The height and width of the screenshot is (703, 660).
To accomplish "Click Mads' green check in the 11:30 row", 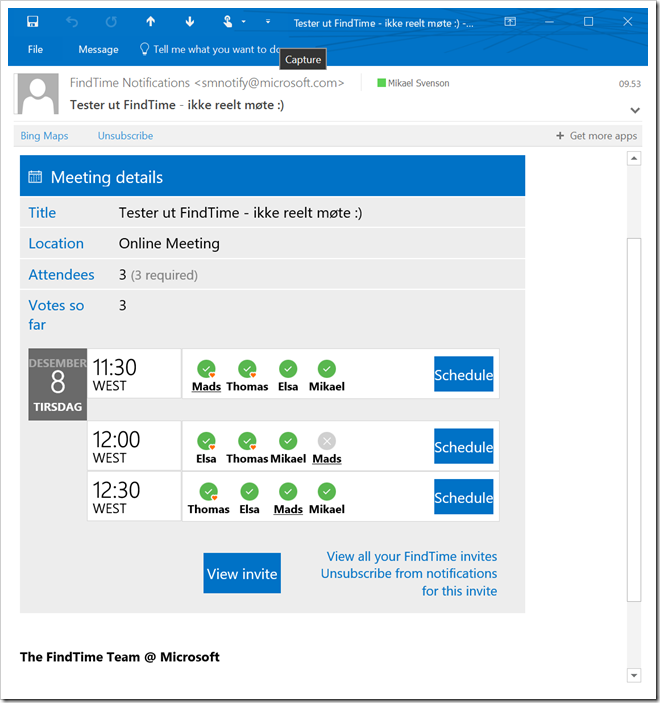I will coord(206,369).
